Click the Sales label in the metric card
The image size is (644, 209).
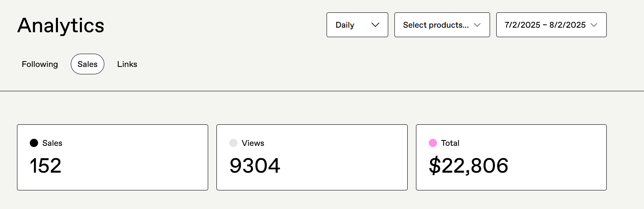point(52,143)
